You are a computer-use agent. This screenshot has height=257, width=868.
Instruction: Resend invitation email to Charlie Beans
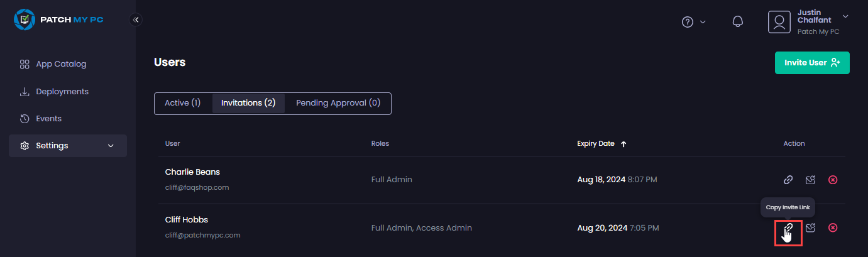810,180
